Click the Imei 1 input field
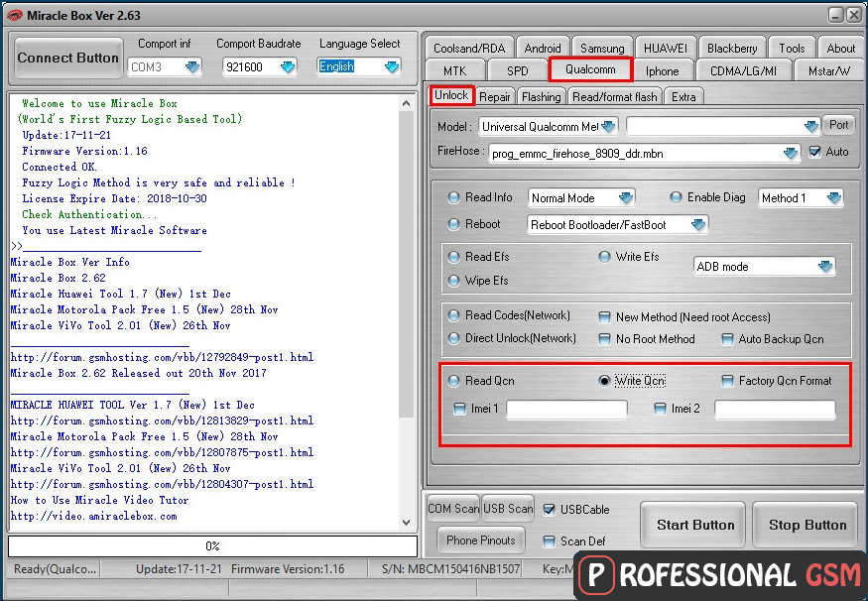868x601 pixels. click(x=568, y=410)
